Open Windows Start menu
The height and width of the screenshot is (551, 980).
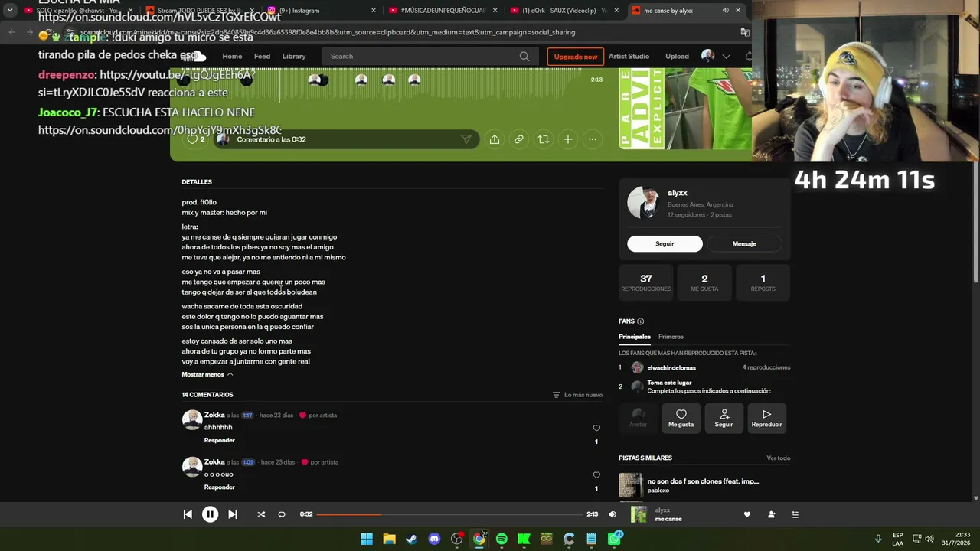pyautogui.click(x=367, y=539)
